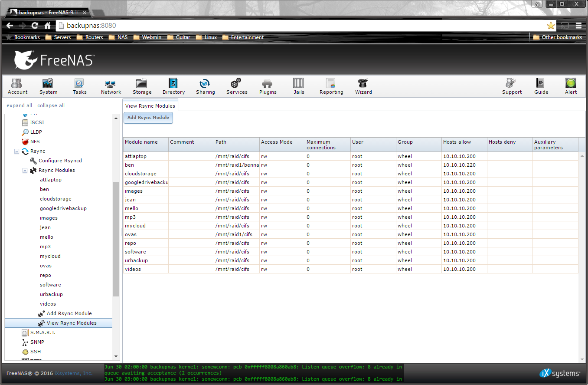Open the Sharing section icon
Screen dimensions: 588x385
(205, 86)
